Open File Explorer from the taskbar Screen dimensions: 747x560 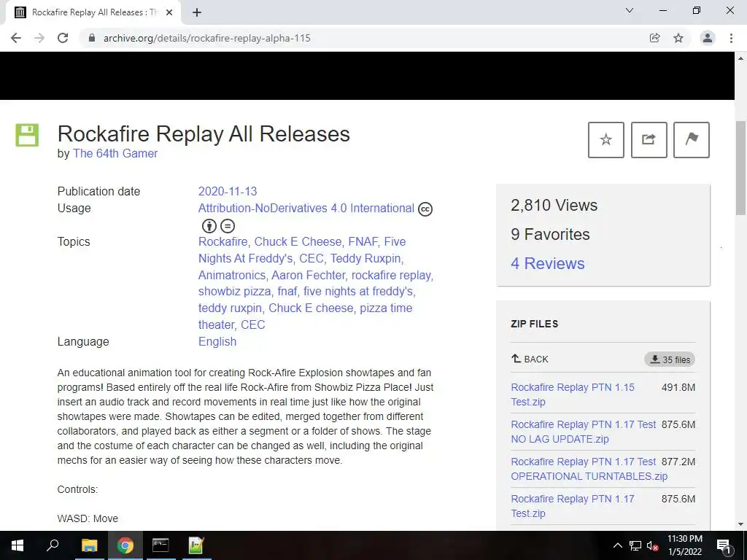pyautogui.click(x=89, y=545)
